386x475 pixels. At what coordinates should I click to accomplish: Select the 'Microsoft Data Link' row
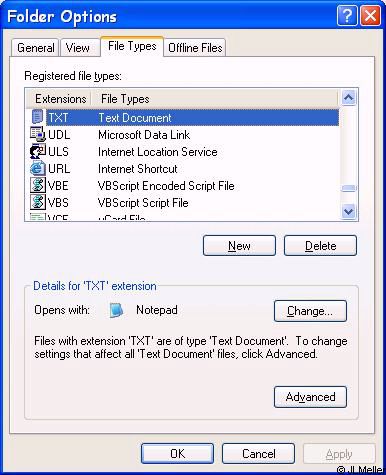click(183, 134)
